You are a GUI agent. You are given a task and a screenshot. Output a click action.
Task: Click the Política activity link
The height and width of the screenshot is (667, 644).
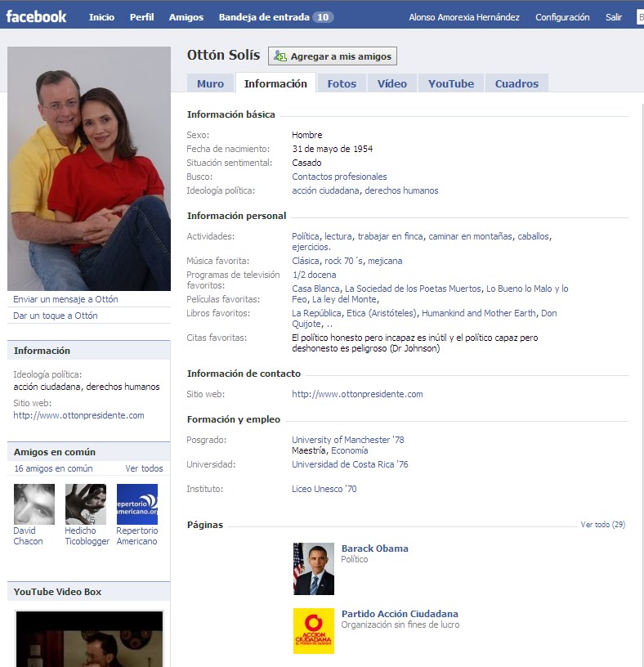306,236
